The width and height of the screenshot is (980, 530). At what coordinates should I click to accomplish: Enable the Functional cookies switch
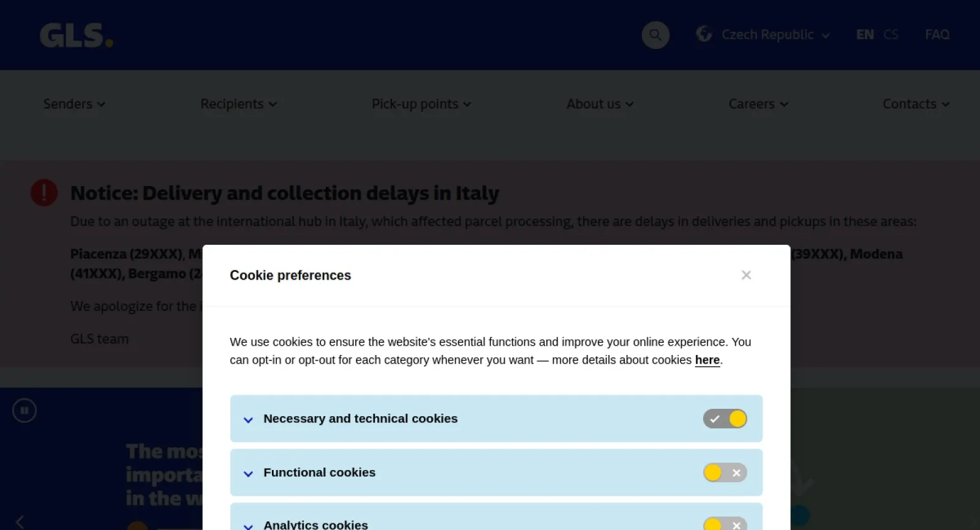[725, 472]
